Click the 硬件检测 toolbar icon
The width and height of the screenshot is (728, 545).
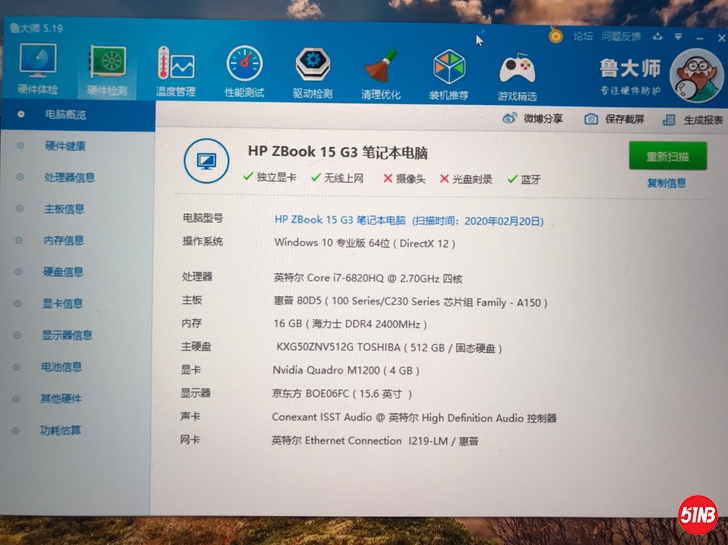(107, 70)
